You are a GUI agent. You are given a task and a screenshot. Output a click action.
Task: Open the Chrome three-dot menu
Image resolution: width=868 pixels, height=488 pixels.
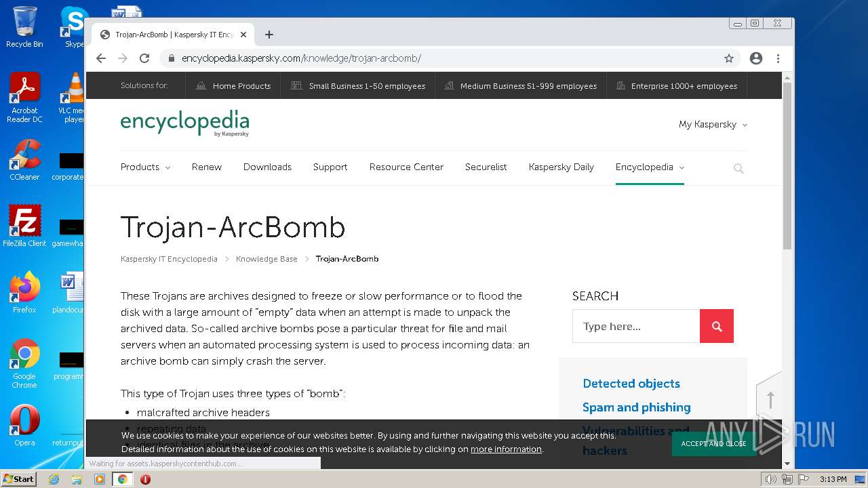(778, 58)
